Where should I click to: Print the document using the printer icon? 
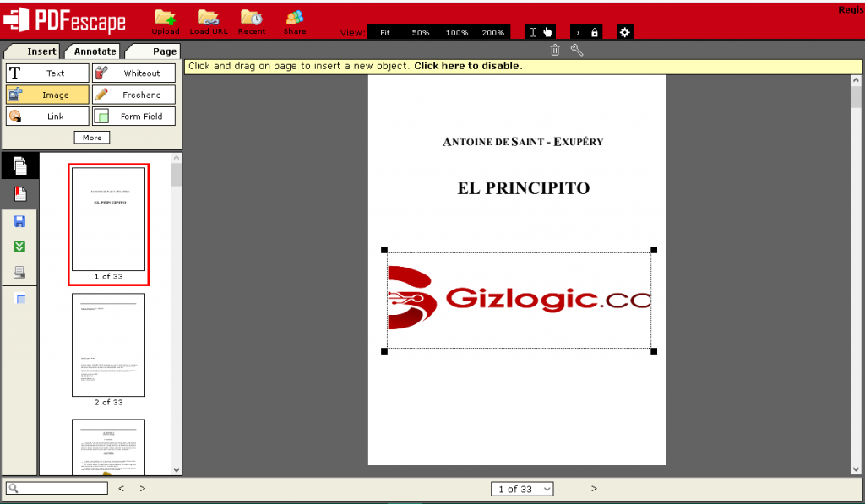19,273
